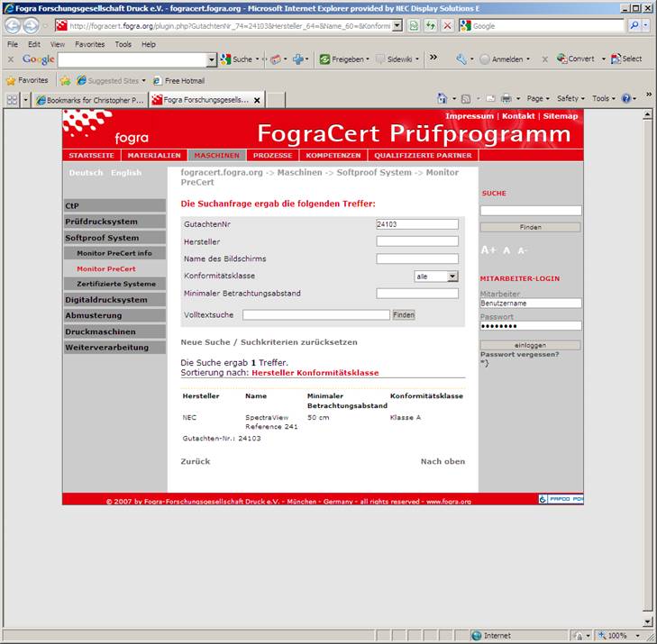Image resolution: width=657 pixels, height=644 pixels.
Task: Expand the toolbar overflow chevron
Action: click(x=433, y=58)
